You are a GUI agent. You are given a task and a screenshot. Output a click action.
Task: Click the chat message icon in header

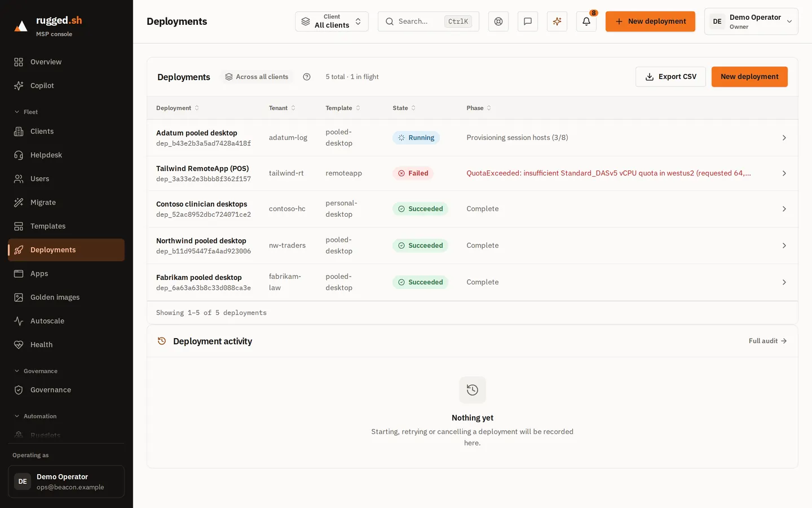point(527,21)
